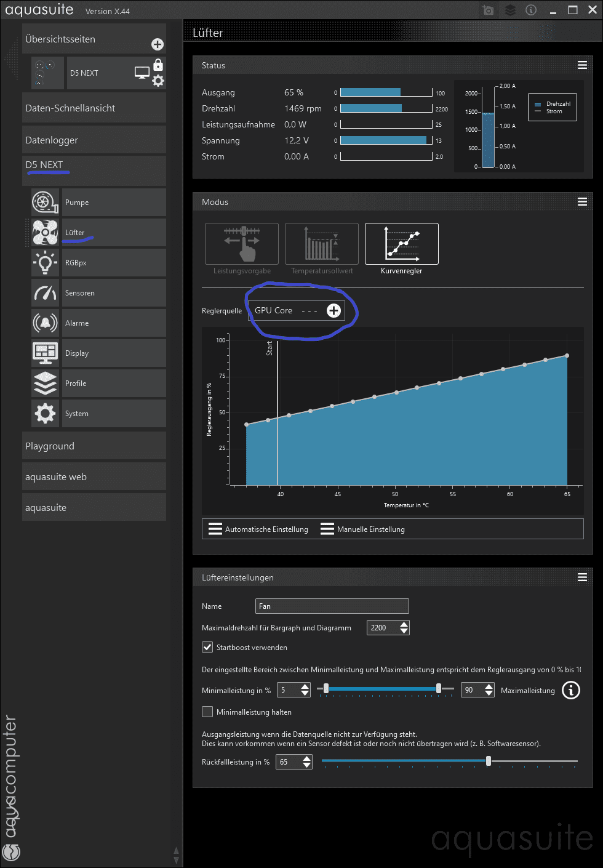Open the Modus panel hamburger menu
The height and width of the screenshot is (868, 603).
click(x=582, y=202)
